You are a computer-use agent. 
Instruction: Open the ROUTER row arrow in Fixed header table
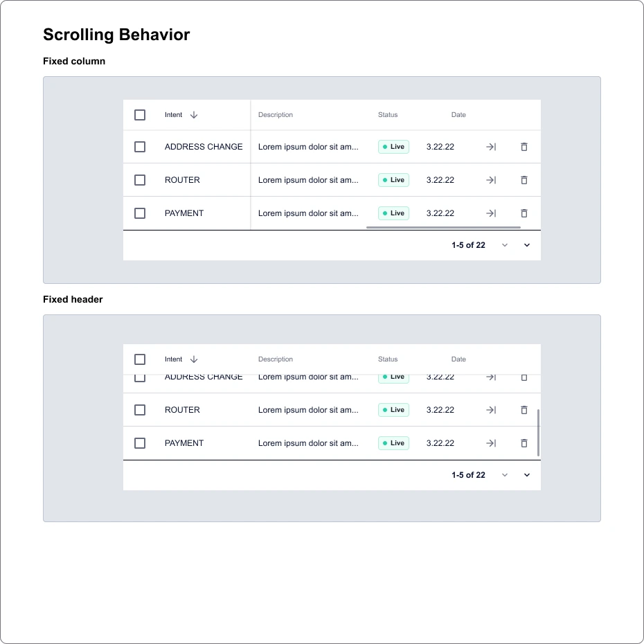point(491,410)
